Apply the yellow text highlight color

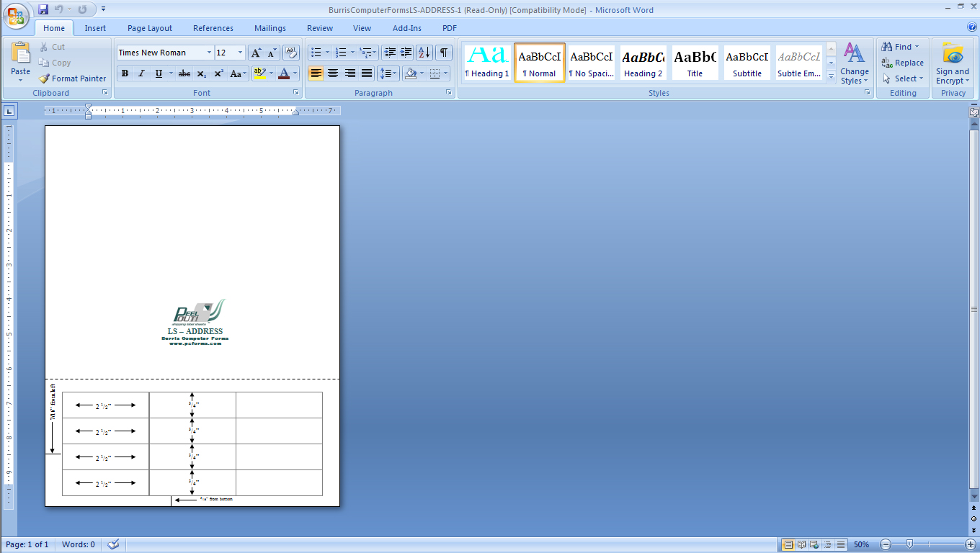coord(259,73)
